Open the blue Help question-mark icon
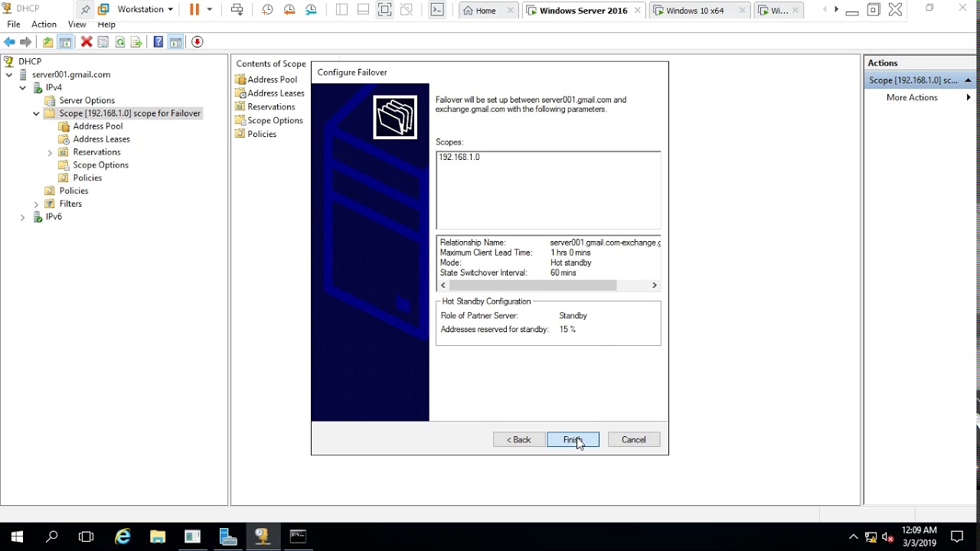This screenshot has height=551, width=980. click(x=158, y=42)
